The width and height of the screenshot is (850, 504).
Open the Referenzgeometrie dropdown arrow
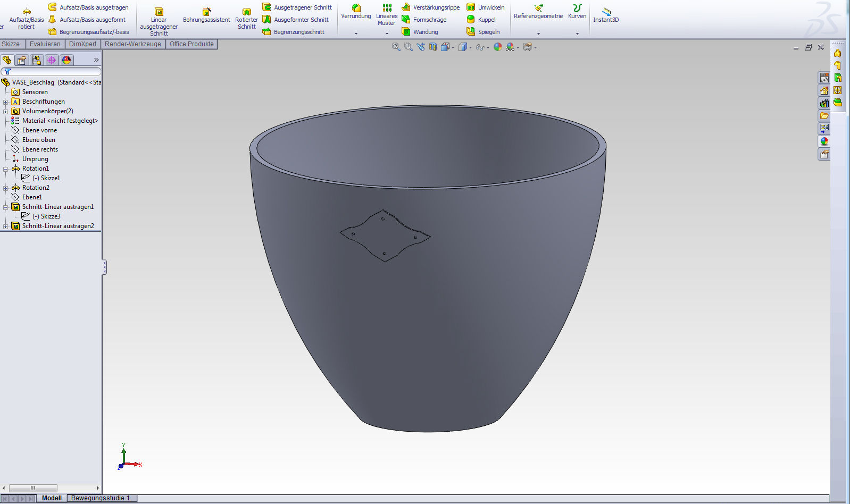pos(538,33)
